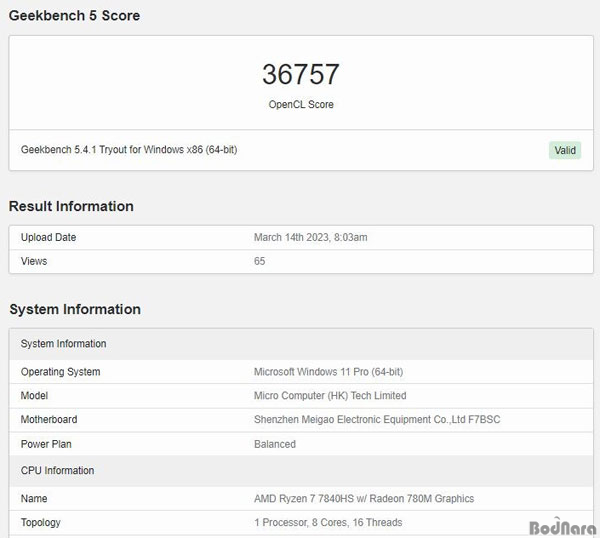
Task: Click the Operating System label
Action: click(x=60, y=372)
